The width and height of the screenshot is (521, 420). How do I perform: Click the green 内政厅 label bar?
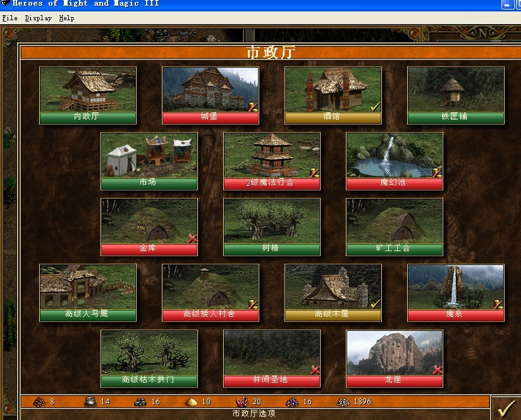click(88, 118)
